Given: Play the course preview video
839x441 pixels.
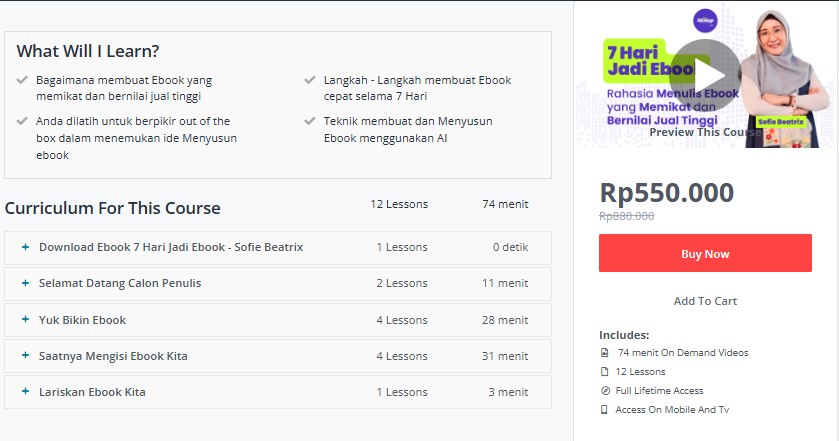Looking at the screenshot, I should 705,75.
